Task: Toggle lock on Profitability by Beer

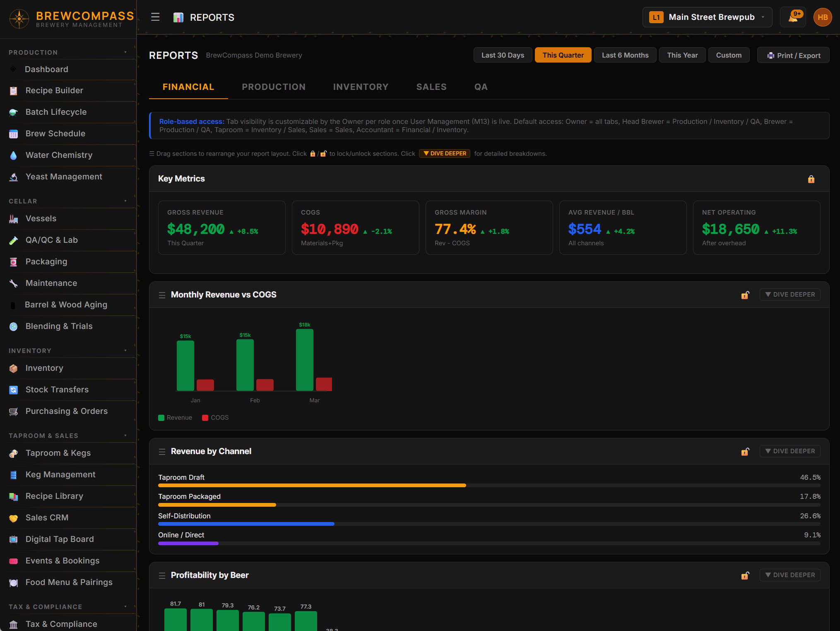Action: tap(745, 575)
